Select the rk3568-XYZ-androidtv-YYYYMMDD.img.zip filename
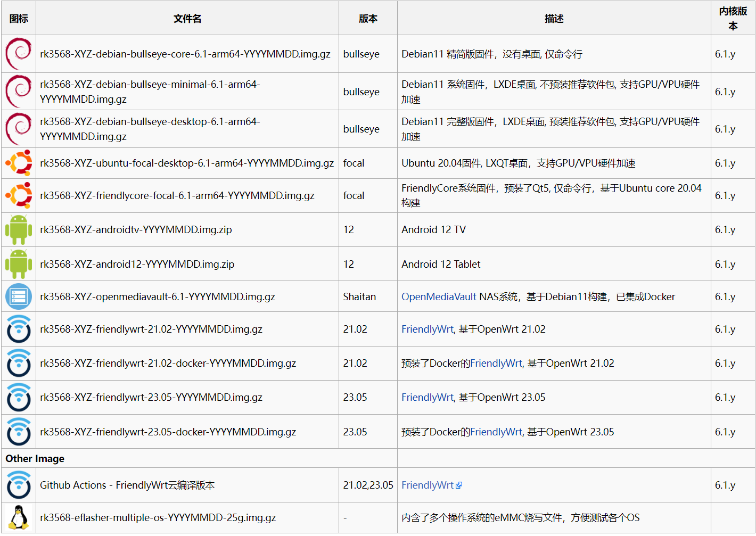This screenshot has width=756, height=536. coord(136,229)
